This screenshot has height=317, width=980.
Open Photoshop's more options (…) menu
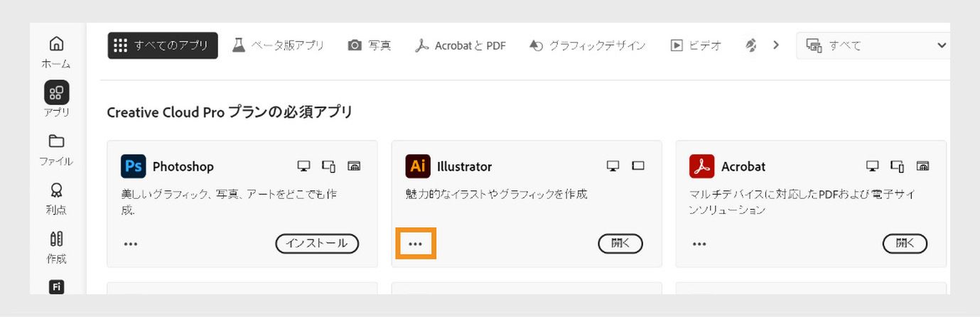pos(131,244)
